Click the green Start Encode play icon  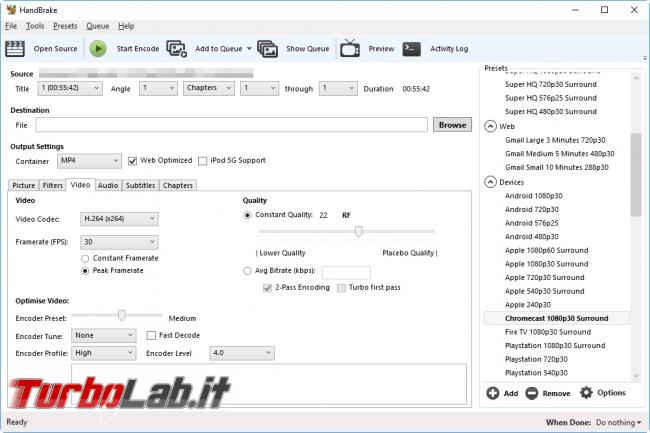(x=98, y=48)
